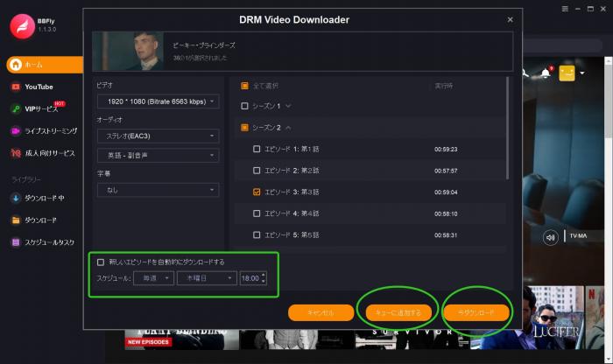Viewport: 613px width, 364px height.
Task: Open the hamburger menu in title bar
Action: [x=565, y=9]
